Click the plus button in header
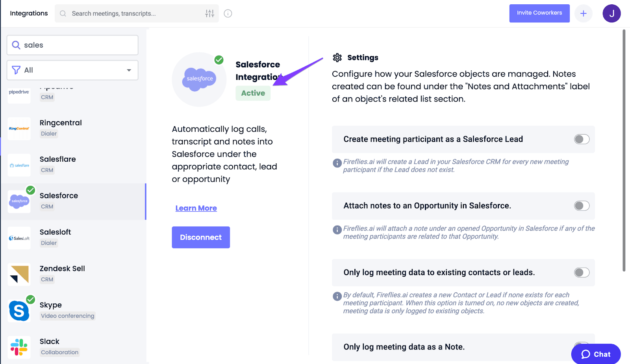The height and width of the screenshot is (364, 630). pyautogui.click(x=583, y=13)
